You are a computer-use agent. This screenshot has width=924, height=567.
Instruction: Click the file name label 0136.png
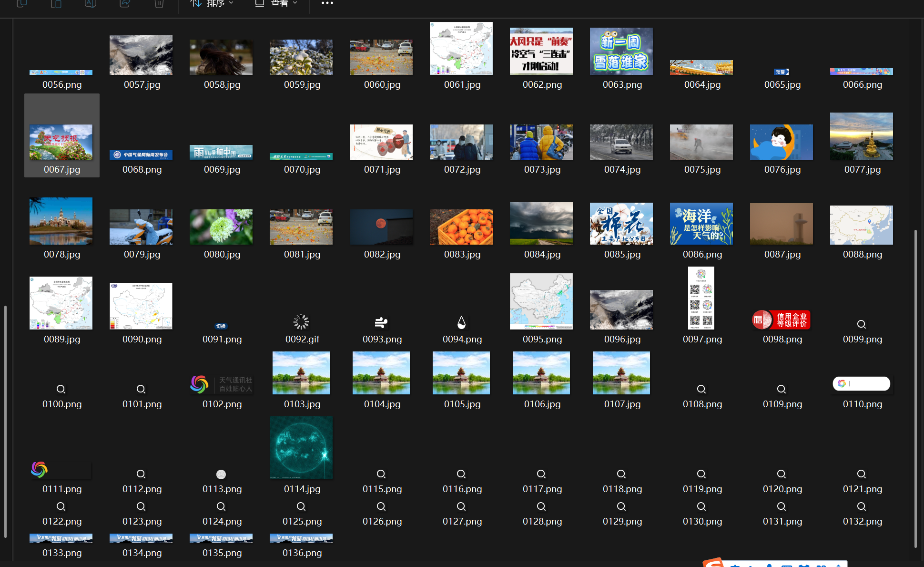(x=302, y=553)
